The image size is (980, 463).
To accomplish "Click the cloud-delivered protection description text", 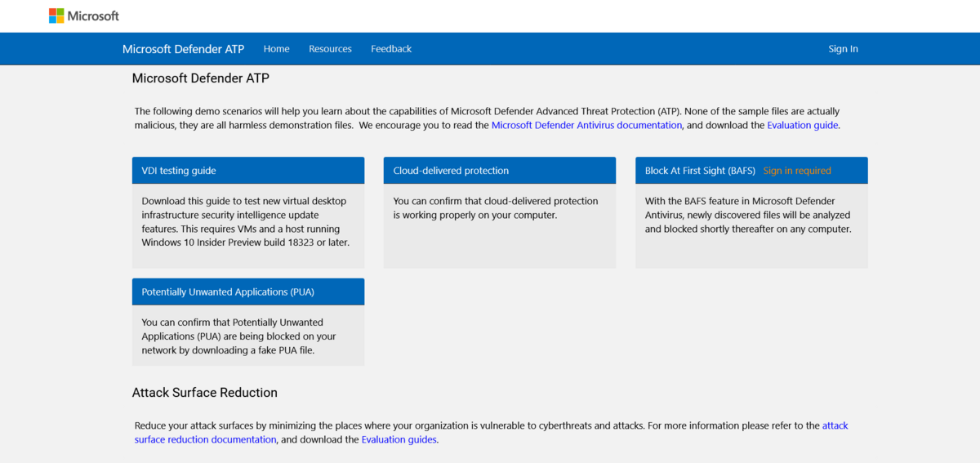I will [496, 207].
